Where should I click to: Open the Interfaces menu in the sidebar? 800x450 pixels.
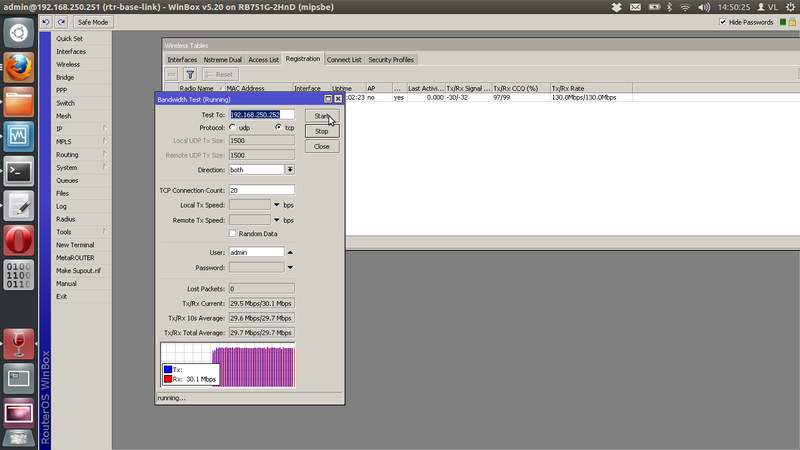[71, 51]
